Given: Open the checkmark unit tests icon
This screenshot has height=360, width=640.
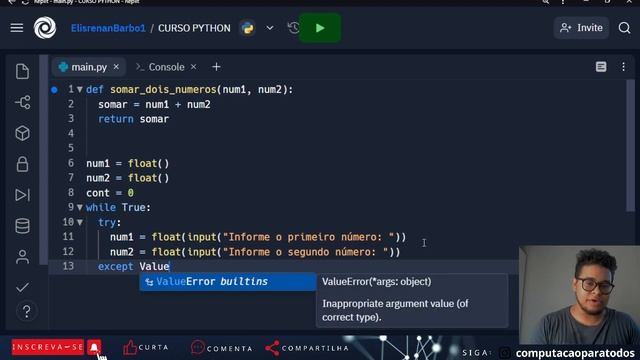Looking at the screenshot, I should point(22,287).
